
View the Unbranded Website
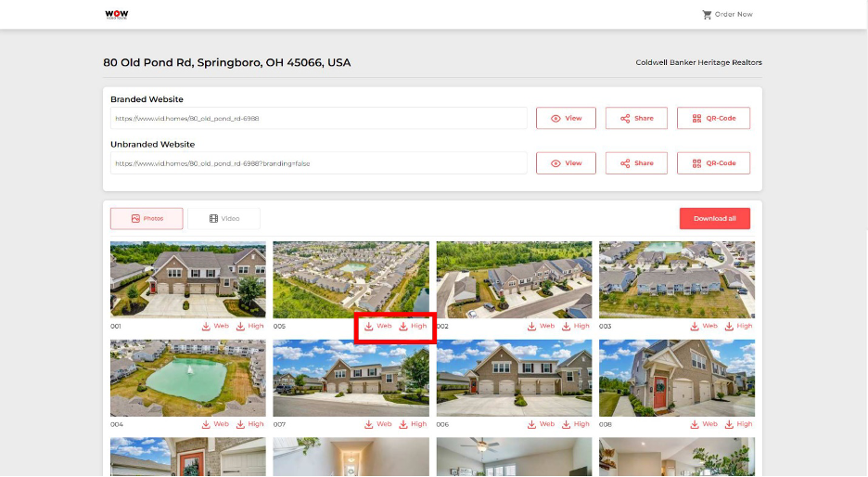pos(566,163)
